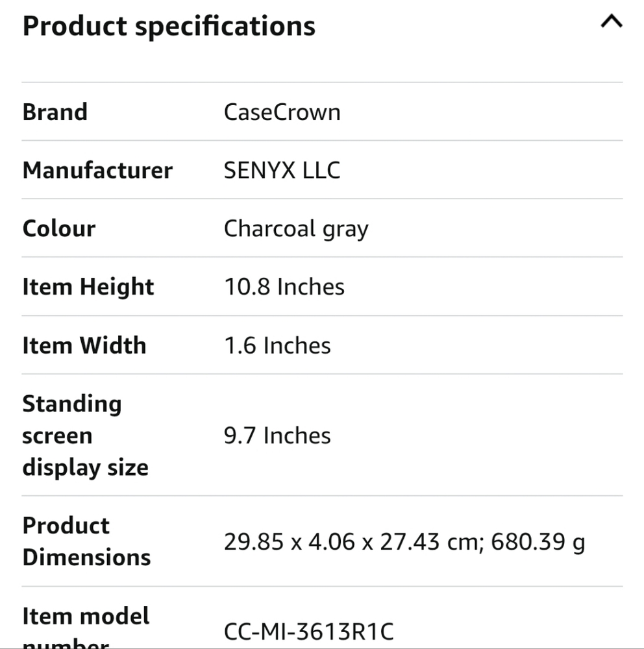Click the 1.6 Inches width value
Viewport: 644px width, 649px height.
click(277, 345)
